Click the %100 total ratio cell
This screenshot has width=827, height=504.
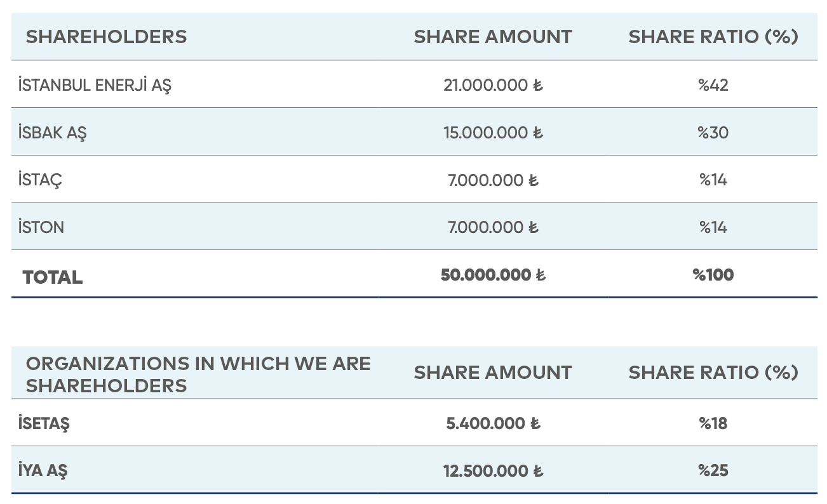click(x=713, y=275)
